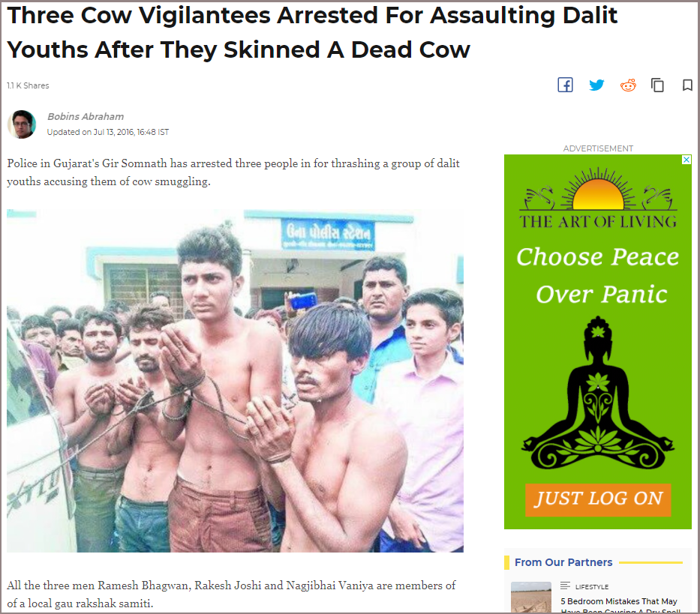Close the Art of Living advertisement
Image resolution: width=700 pixels, height=614 pixels.
686,160
